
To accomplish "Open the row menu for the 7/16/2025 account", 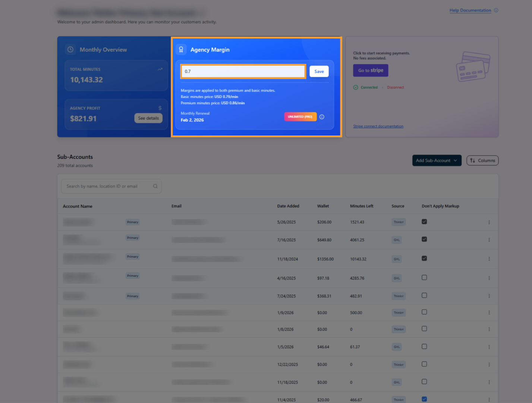I will tap(489, 240).
